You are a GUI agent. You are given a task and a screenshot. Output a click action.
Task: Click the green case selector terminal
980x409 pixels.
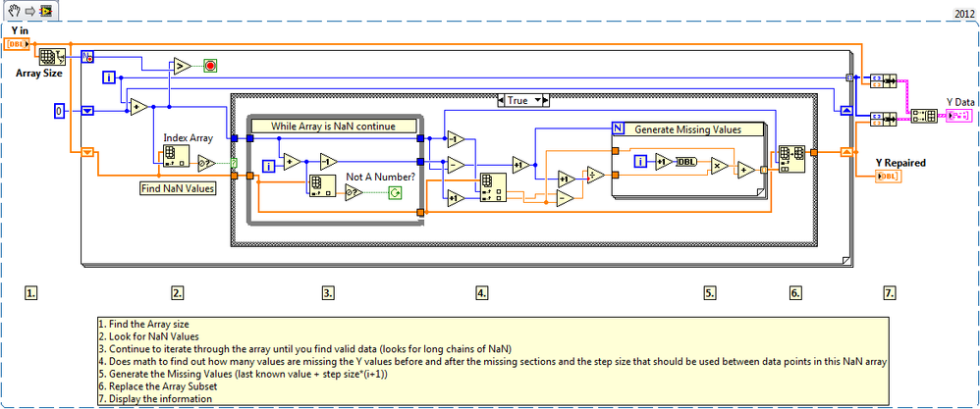(235, 163)
